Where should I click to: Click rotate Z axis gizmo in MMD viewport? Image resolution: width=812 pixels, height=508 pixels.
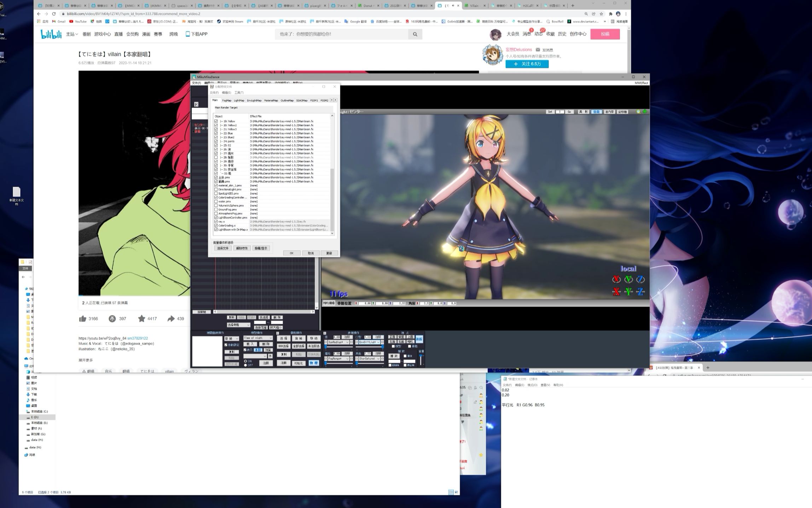coord(640,280)
